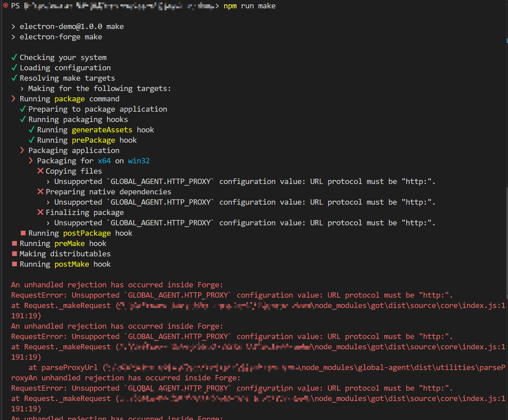Click the electron-forge make script line
Screen dimensions: 508x420
point(61,37)
